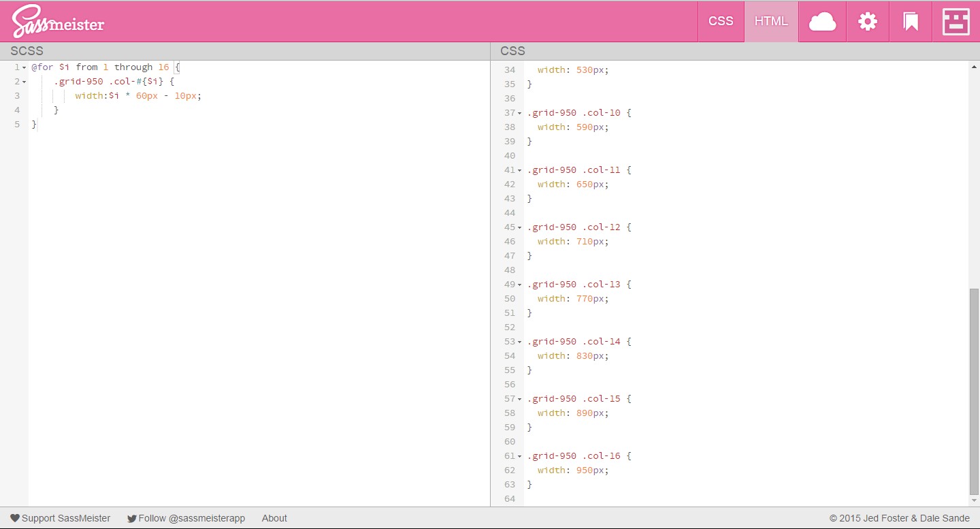Click the '.grid-950 .col-16 {' selector text
This screenshot has width=980, height=529.
[x=579, y=456]
